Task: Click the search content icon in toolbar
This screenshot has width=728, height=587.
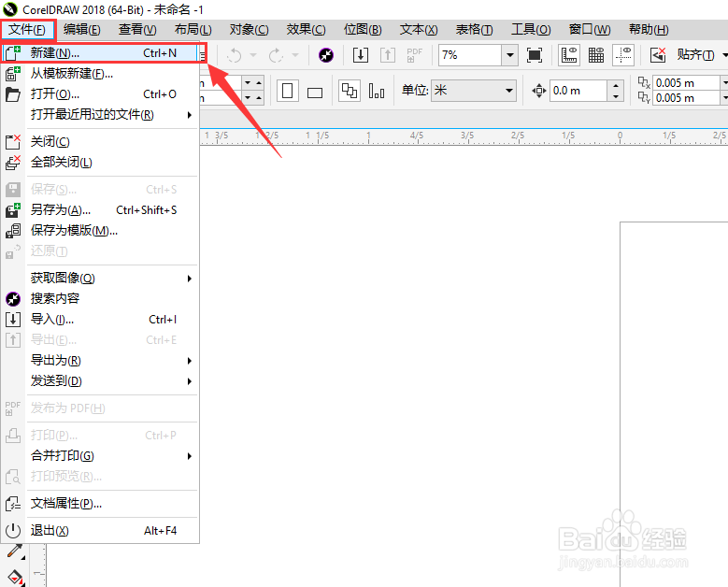Action: pyautogui.click(x=326, y=55)
